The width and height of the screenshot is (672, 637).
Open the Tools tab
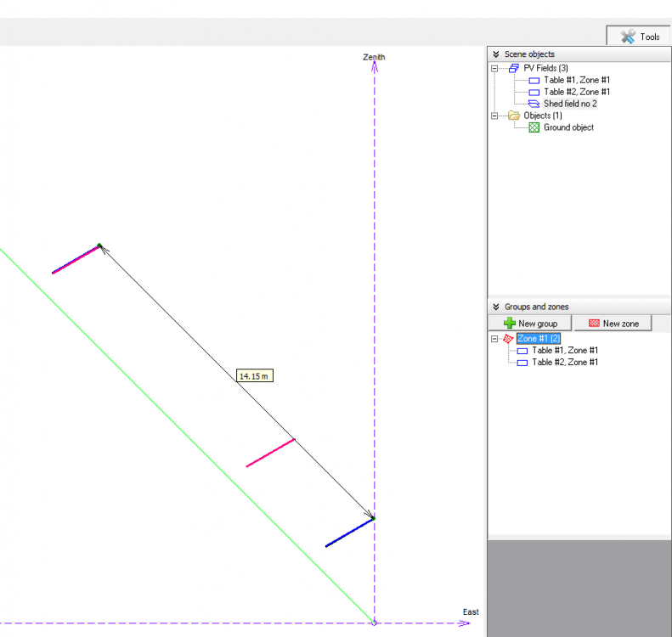[x=639, y=37]
